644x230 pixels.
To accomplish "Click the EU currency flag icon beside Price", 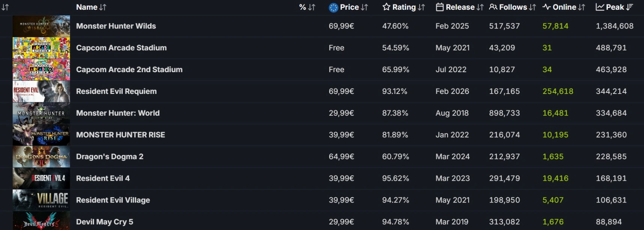I will (333, 8).
